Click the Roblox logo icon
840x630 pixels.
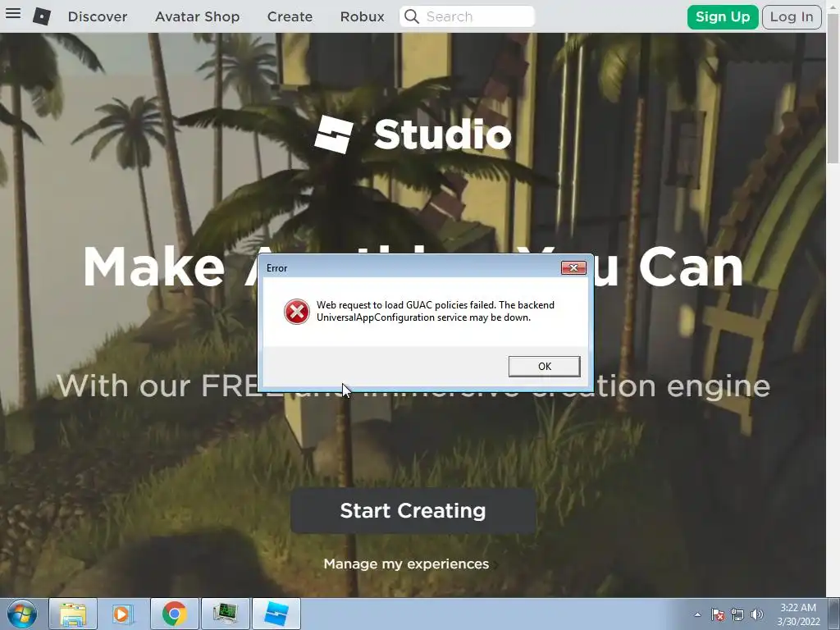pos(42,16)
